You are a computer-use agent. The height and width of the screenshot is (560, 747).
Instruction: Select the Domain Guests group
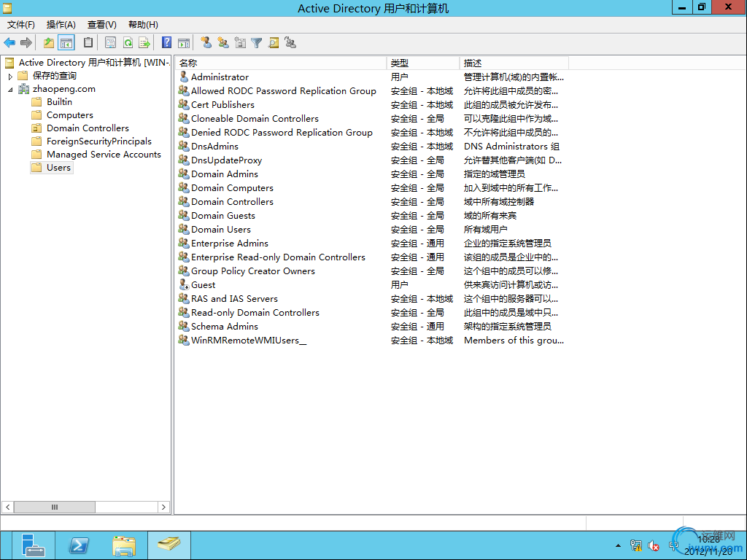coord(223,216)
